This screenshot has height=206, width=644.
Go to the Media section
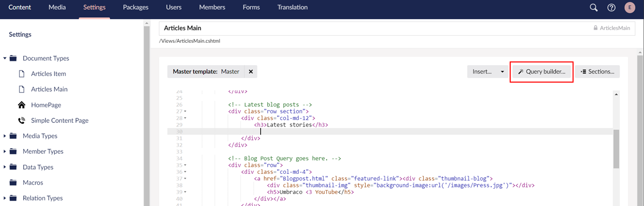pyautogui.click(x=57, y=8)
